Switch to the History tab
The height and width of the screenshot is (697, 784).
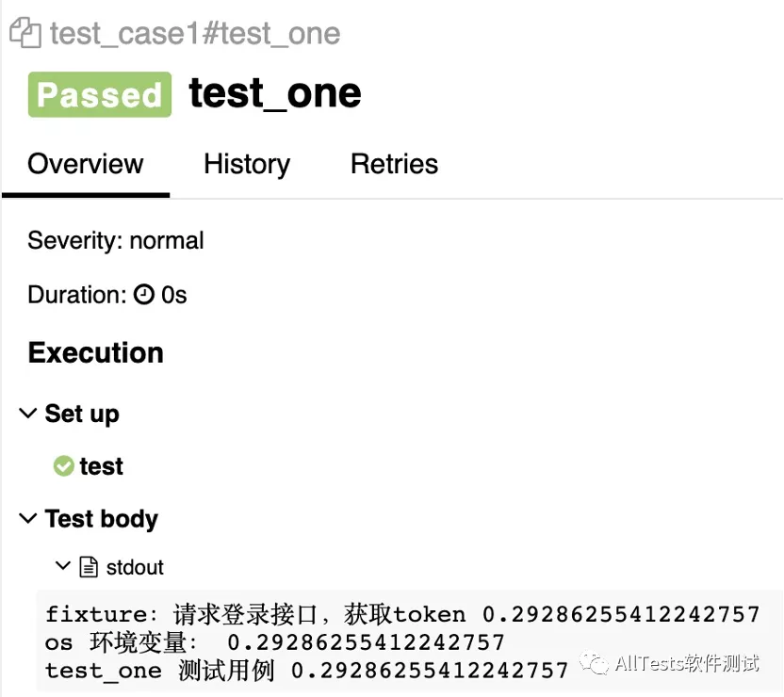246,164
